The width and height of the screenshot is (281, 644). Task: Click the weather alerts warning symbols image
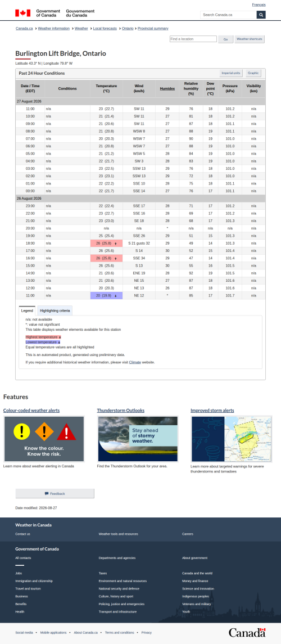[x=44, y=439]
